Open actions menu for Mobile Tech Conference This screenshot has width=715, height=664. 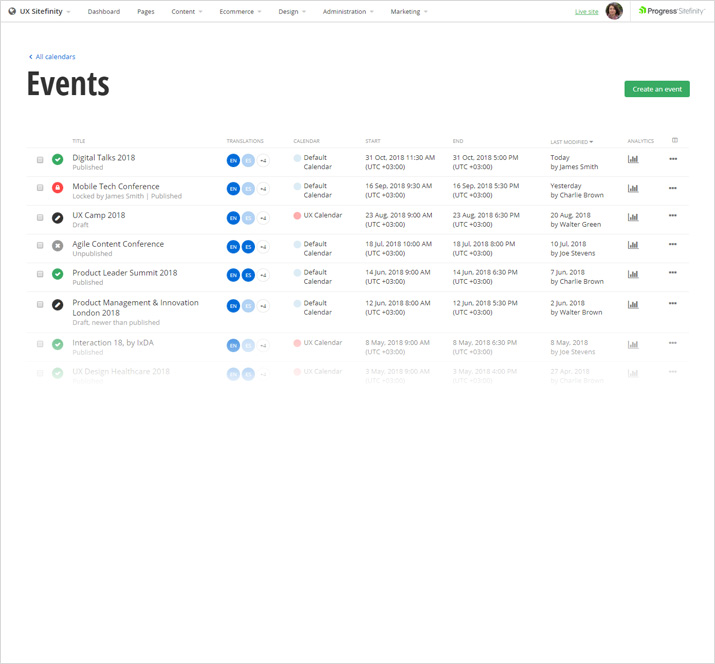pos(673,188)
